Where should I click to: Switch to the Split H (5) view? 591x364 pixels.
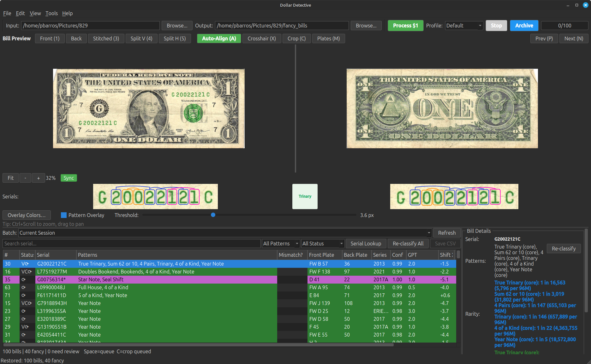(175, 38)
